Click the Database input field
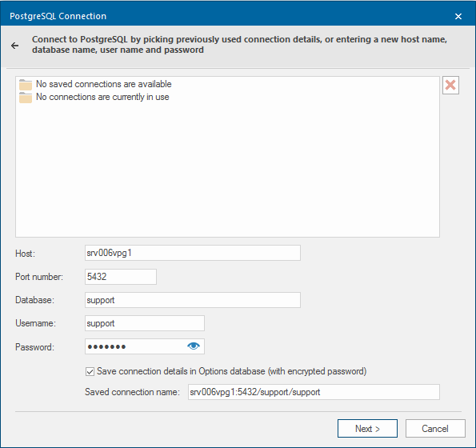The height and width of the screenshot is (448, 476). point(193,300)
